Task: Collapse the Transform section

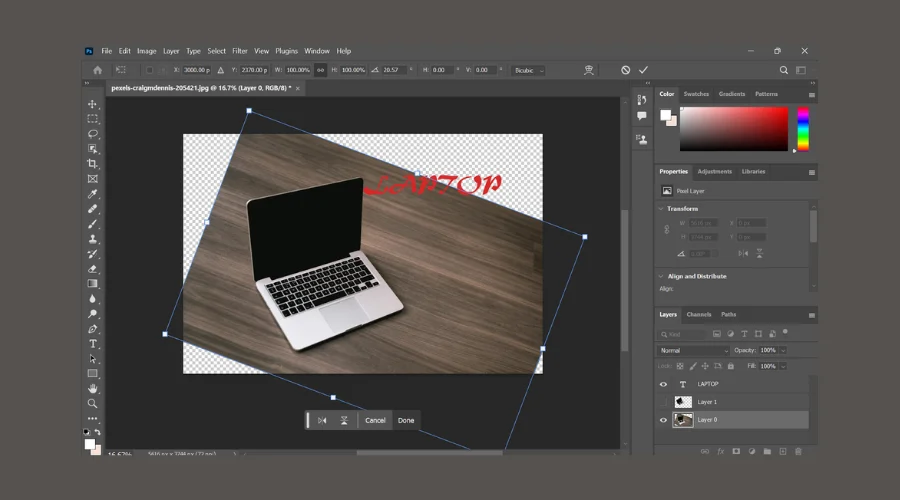Action: 661,208
